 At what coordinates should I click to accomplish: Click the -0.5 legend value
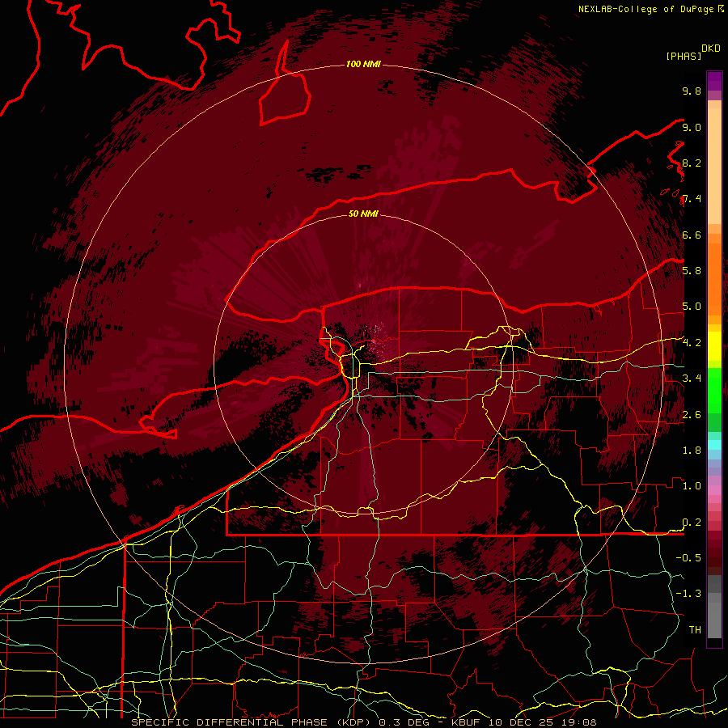coord(688,557)
